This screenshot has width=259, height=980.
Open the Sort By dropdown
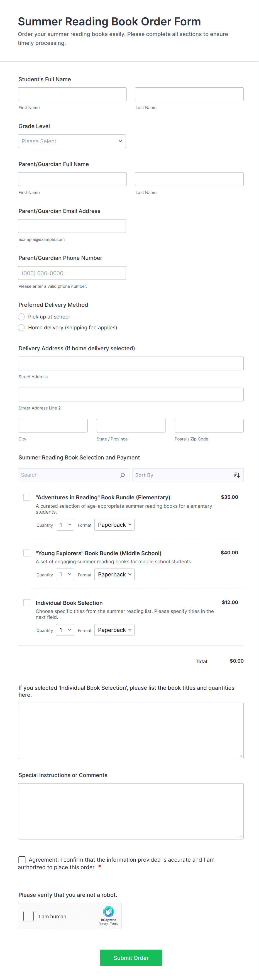pos(182,475)
